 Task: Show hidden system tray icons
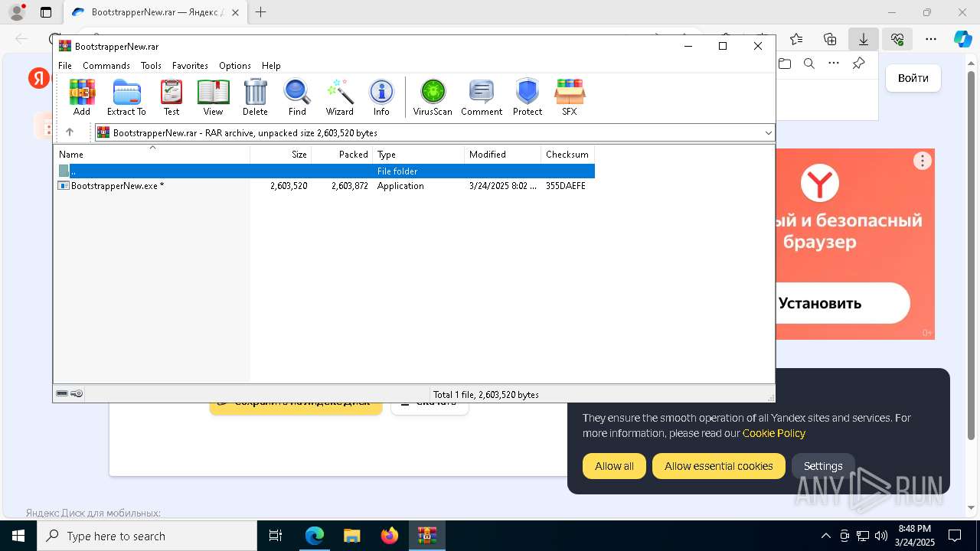coord(825,536)
